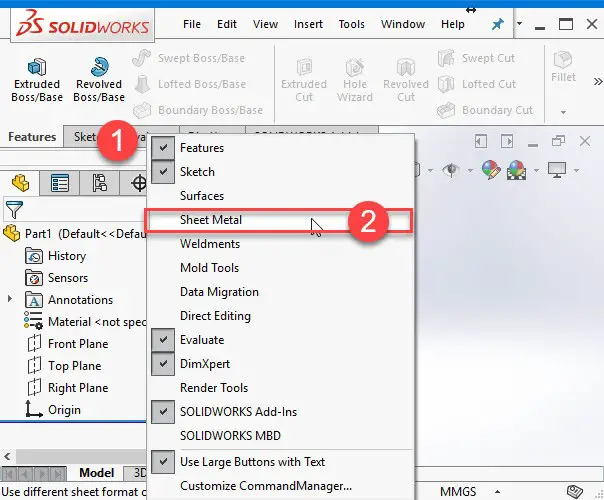Click the Extruded Cut tool
The width and height of the screenshot is (604, 500).
click(304, 81)
